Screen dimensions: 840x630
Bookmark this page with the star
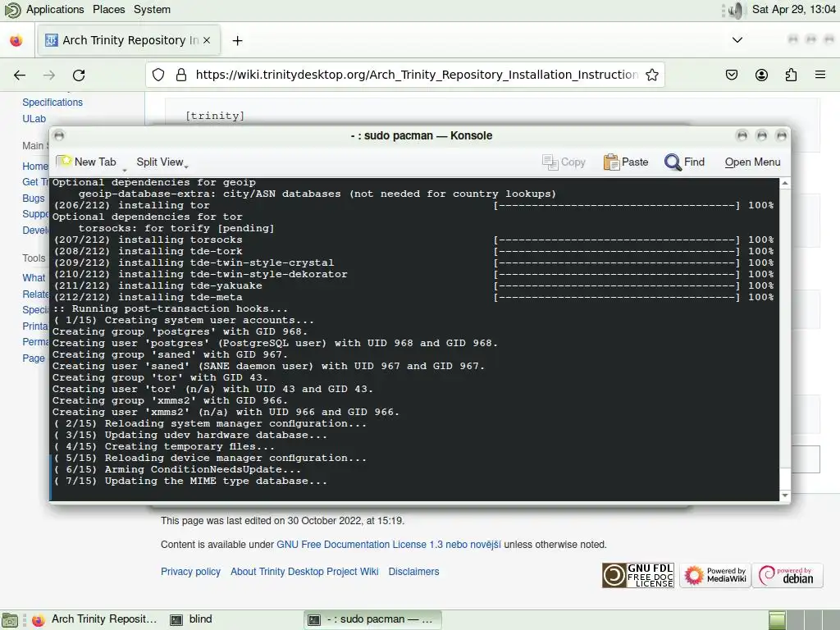652,75
